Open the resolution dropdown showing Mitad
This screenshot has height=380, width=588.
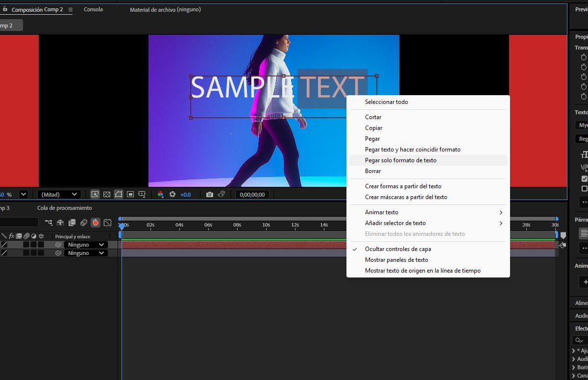pos(59,194)
